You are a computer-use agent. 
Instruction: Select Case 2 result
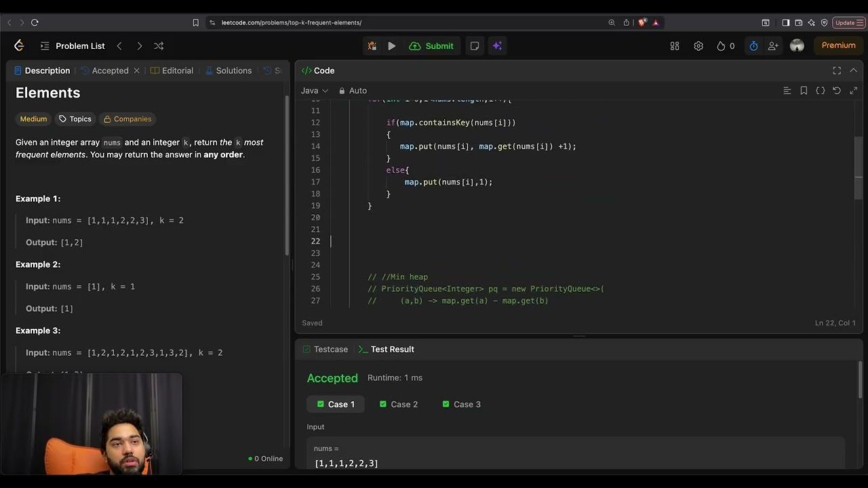(399, 404)
